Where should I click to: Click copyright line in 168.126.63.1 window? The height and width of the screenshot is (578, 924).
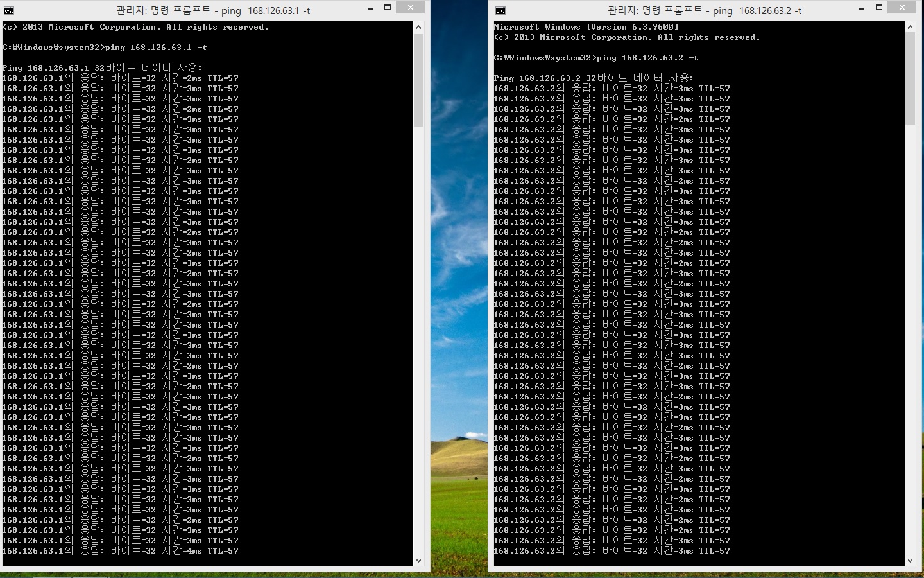click(135, 27)
